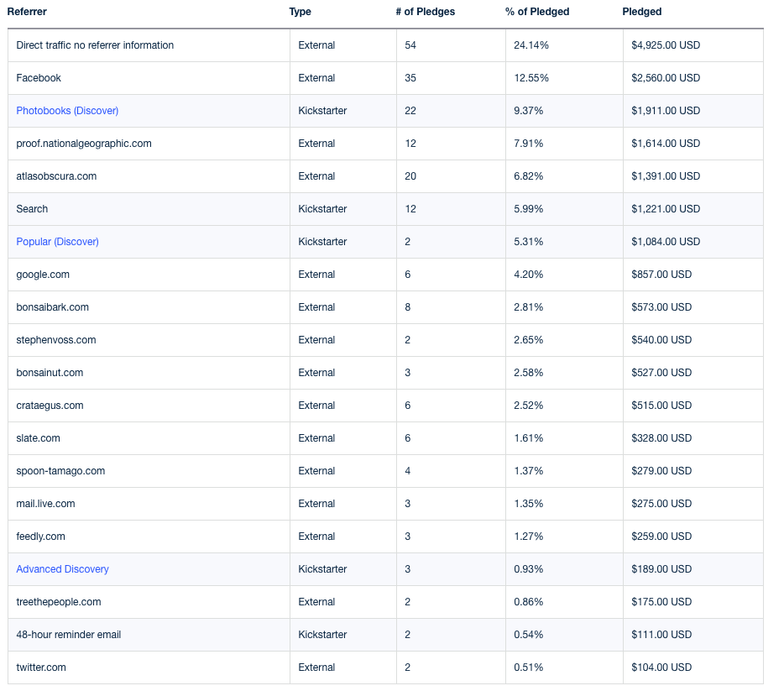Image resolution: width=784 pixels, height=691 pixels.
Task: Select the proof.nationalgeographic.com cell
Action: click(149, 144)
